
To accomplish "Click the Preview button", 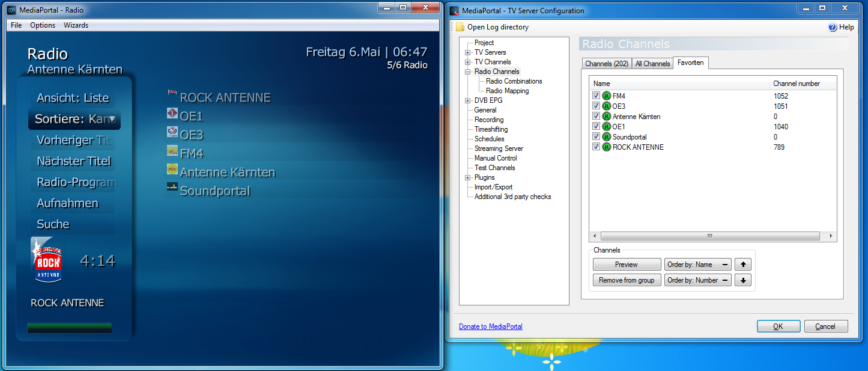I will tap(627, 265).
